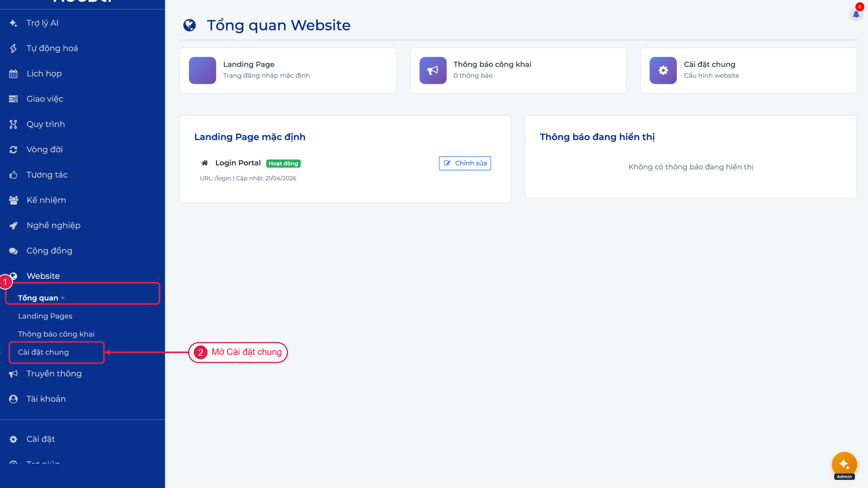Open the notification bell icon
The width and height of the screenshot is (868, 488).
[x=856, y=14]
